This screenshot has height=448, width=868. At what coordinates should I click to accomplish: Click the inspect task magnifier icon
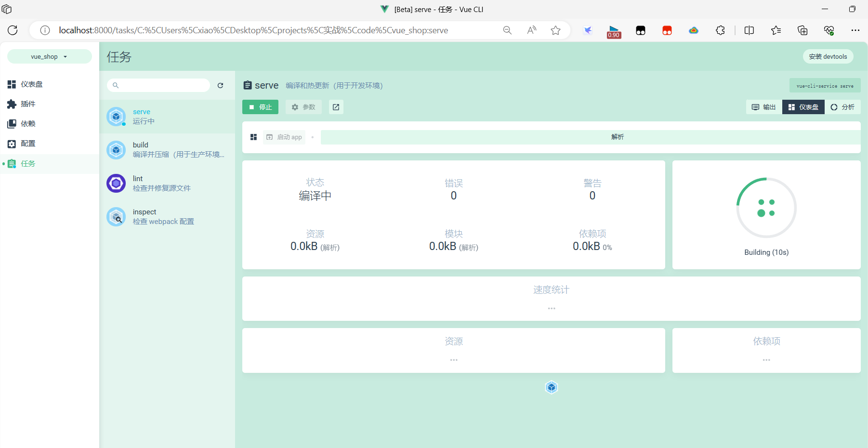click(116, 217)
